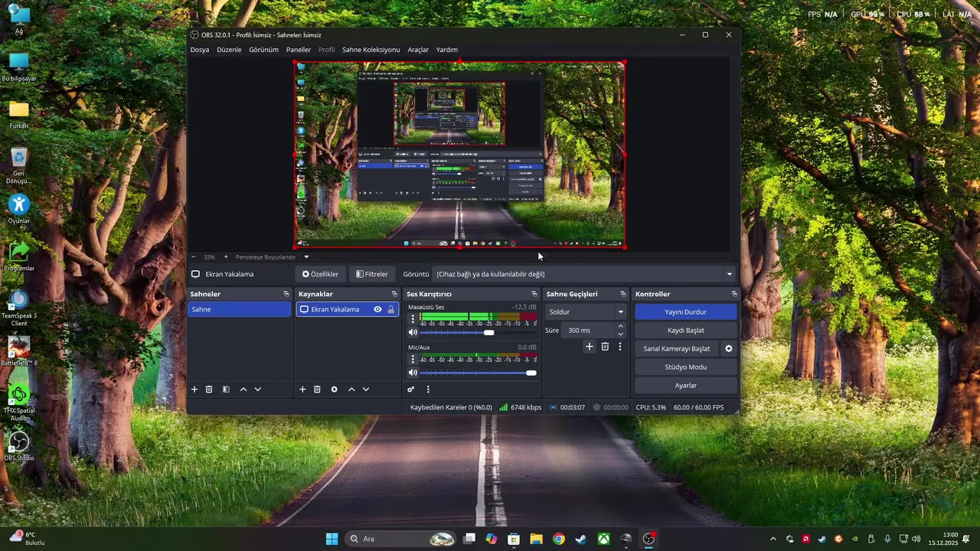Open Ses Karıştırıcı three-dot menu at bottom
Viewport: 980px width, 551px height.
pos(428,390)
